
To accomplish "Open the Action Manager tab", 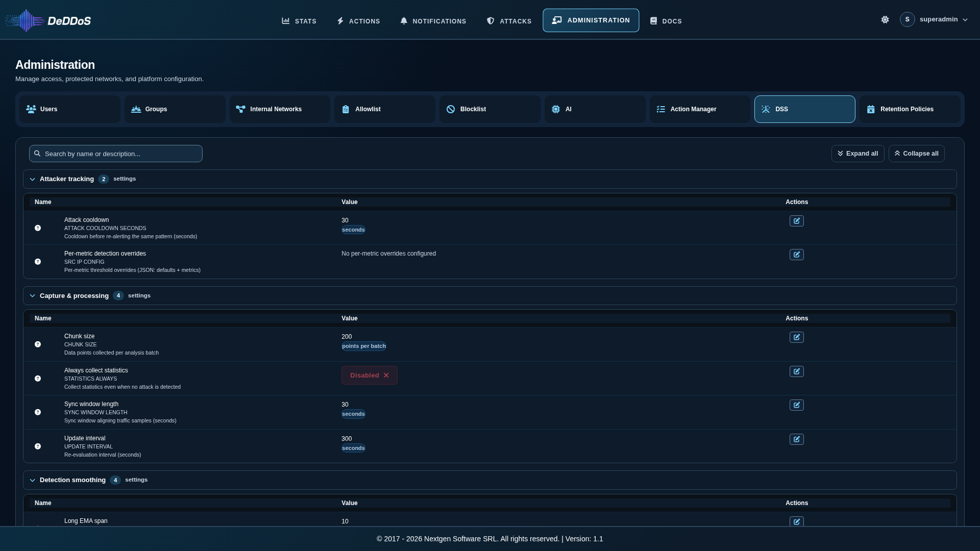I will click(x=700, y=109).
